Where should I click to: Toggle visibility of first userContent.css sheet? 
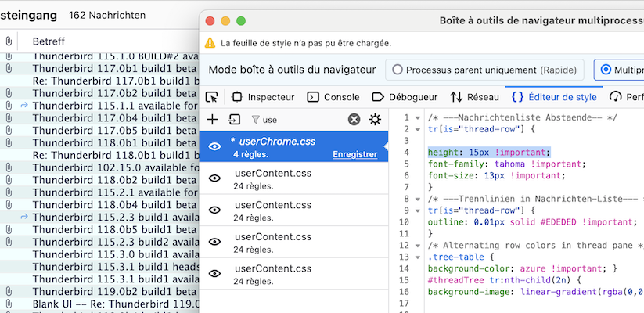click(x=214, y=178)
